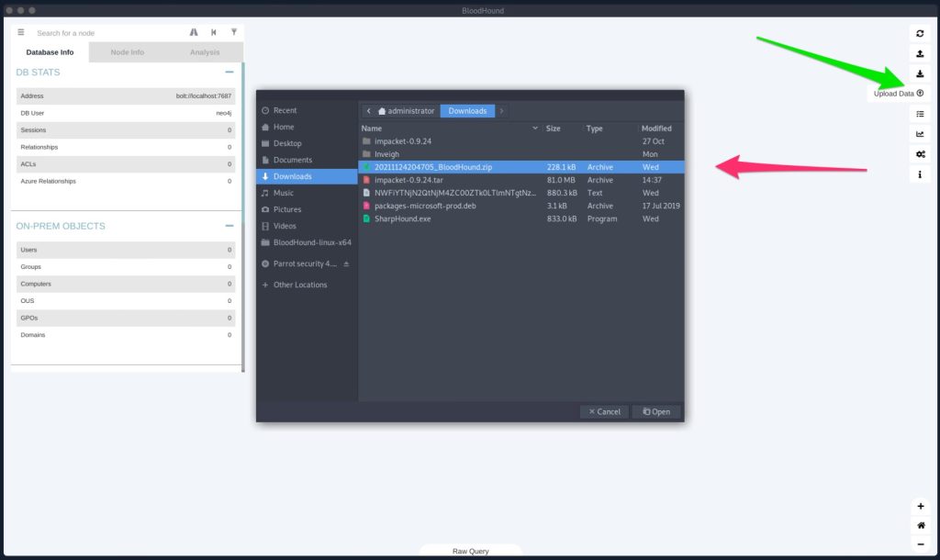940x560 pixels.
Task: Select Pictures in the file dialog sidebar
Action: 307,209
